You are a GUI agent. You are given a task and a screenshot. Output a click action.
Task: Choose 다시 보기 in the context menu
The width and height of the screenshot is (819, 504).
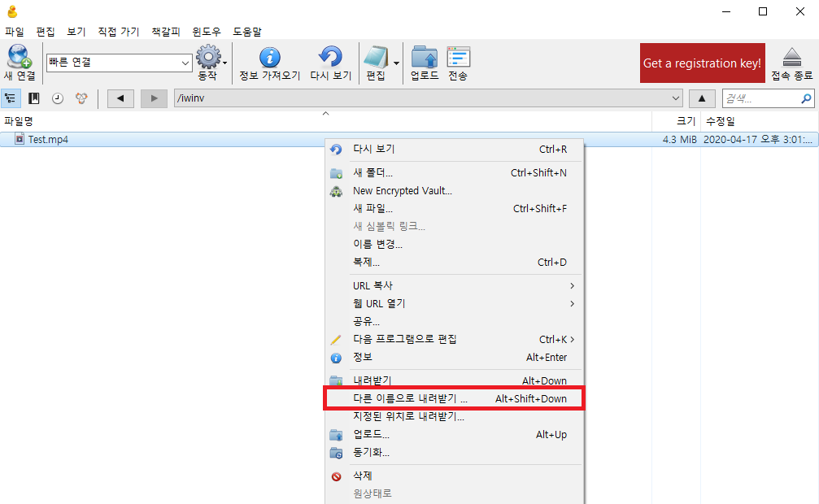(x=454, y=150)
